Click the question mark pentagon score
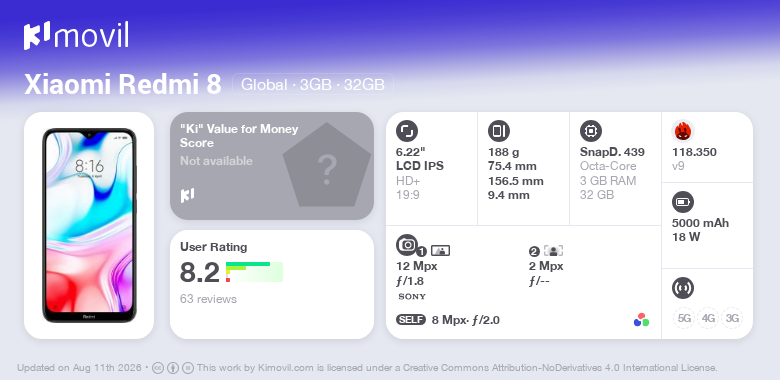780x380 pixels. [x=327, y=166]
